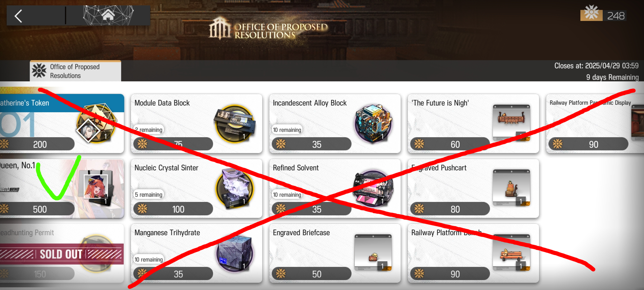This screenshot has width=644, height=290.
Task: Open the Railway Platform Bench furniture thumbnail
Action: (512, 252)
